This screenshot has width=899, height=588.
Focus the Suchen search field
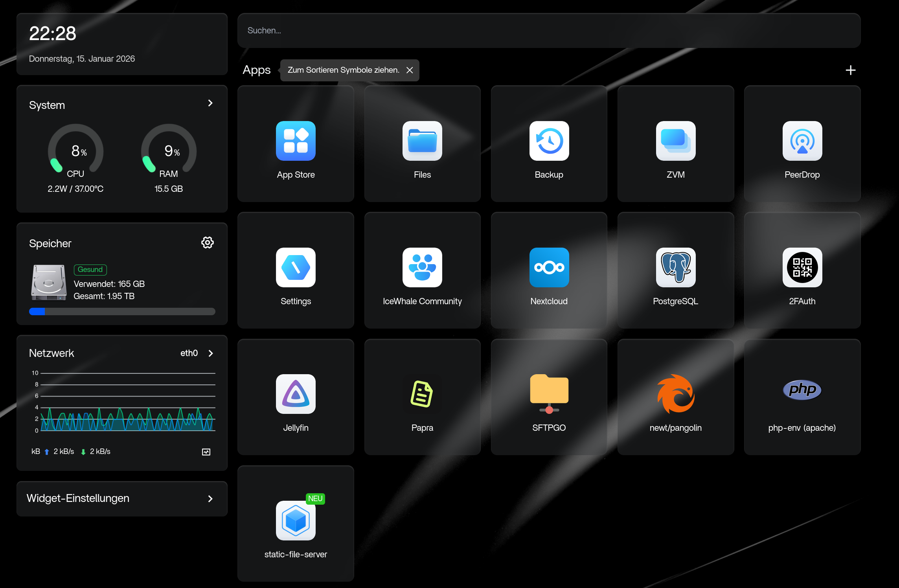click(549, 31)
